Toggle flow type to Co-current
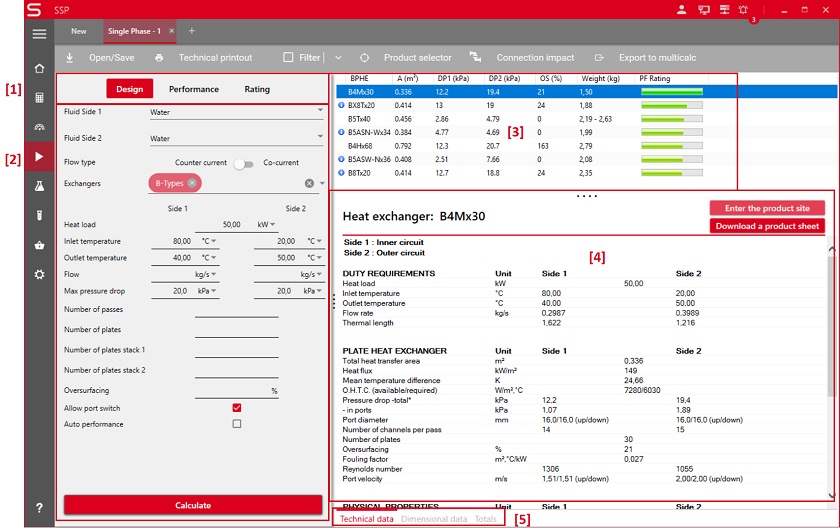This screenshot has height=528, width=840. pos(243,163)
